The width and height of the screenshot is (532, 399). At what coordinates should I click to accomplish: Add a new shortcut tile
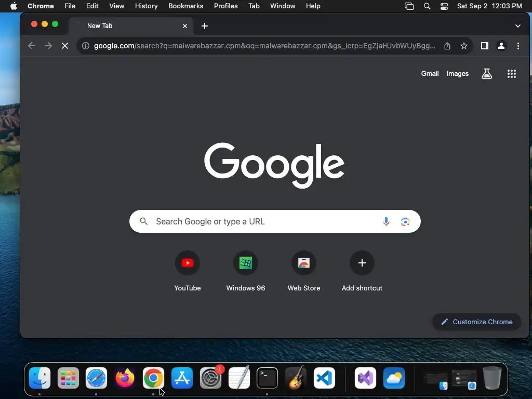pos(362,271)
